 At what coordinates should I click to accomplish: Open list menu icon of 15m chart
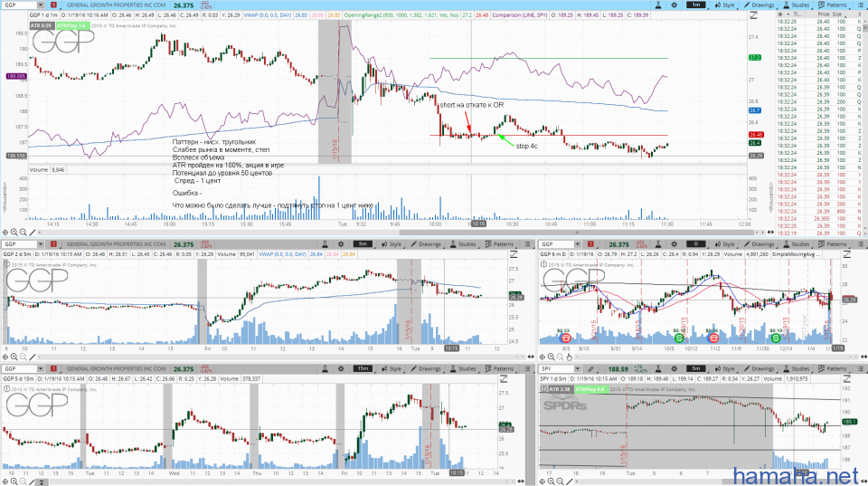point(527,368)
